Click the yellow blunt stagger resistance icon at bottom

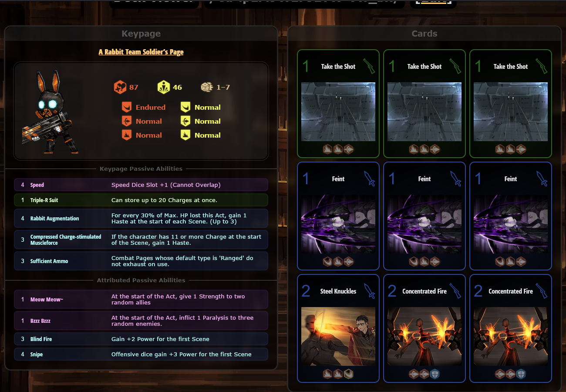tap(186, 135)
